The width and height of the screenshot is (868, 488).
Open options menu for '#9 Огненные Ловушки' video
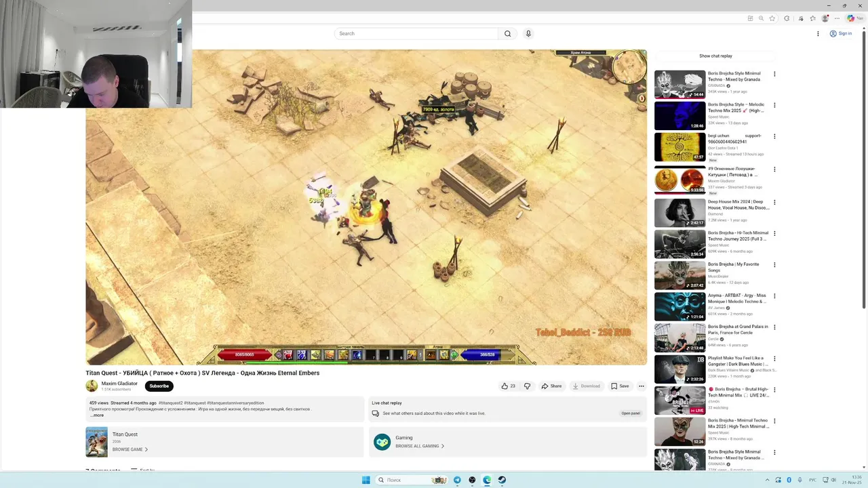(774, 169)
